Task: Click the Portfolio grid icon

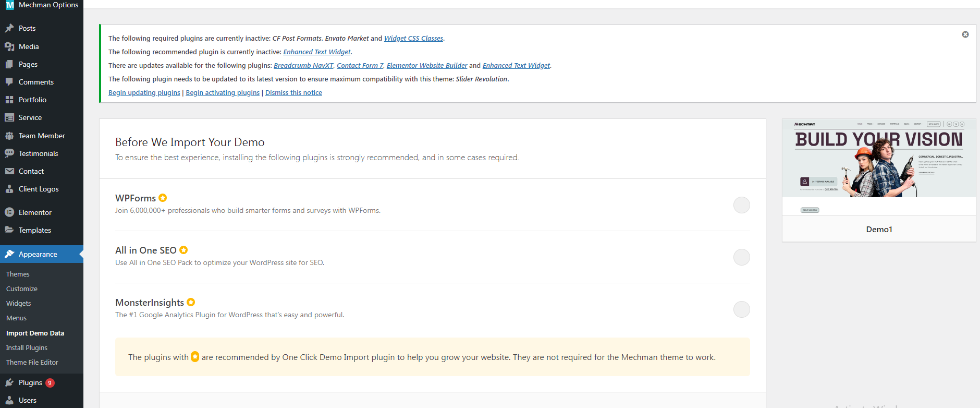Action: point(9,100)
